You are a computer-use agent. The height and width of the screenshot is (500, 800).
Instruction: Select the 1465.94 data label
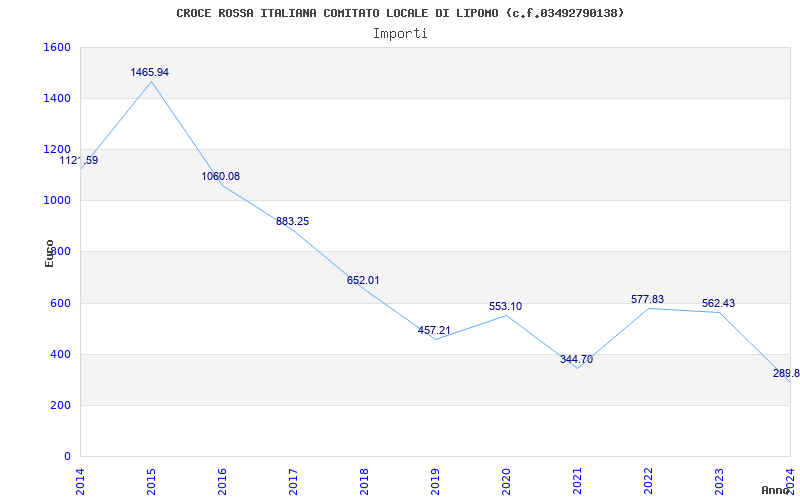click(x=149, y=72)
